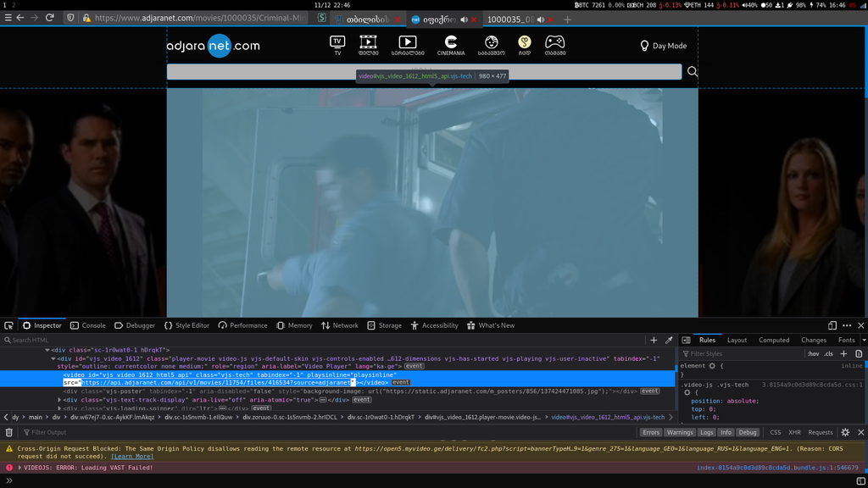The width and height of the screenshot is (868, 488).
Task: Switch to the Layout sidebar tab
Action: point(737,340)
